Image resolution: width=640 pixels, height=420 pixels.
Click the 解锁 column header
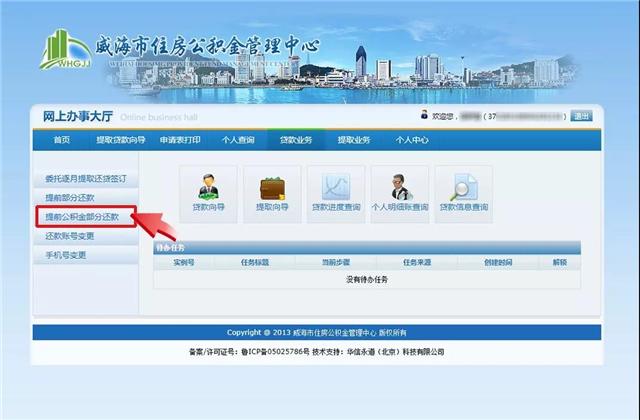point(560,262)
